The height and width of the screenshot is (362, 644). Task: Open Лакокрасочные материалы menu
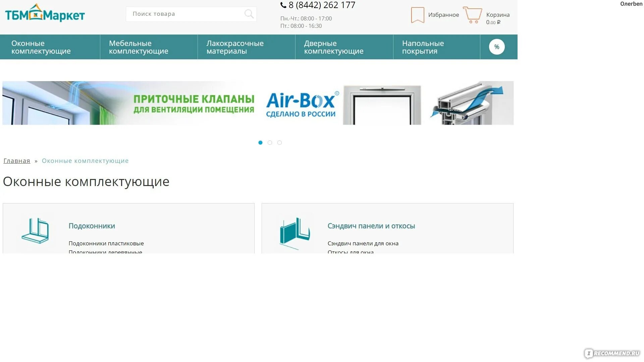[247, 47]
